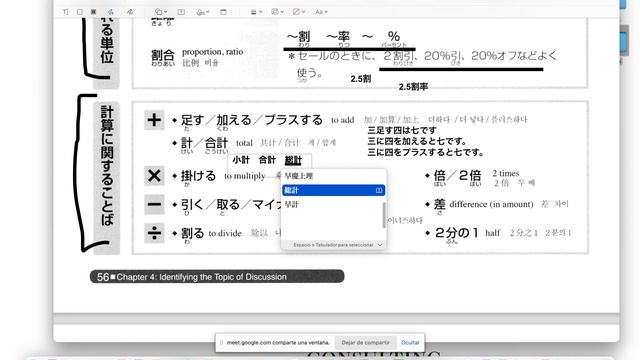Open the Border Color dropdown
This screenshot has width=640, height=360.
[x=278, y=12]
